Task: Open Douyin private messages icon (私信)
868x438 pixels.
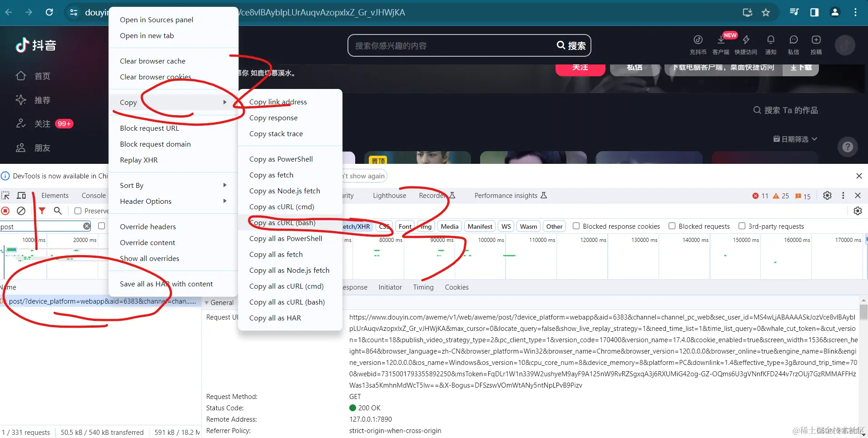Action: point(794,44)
